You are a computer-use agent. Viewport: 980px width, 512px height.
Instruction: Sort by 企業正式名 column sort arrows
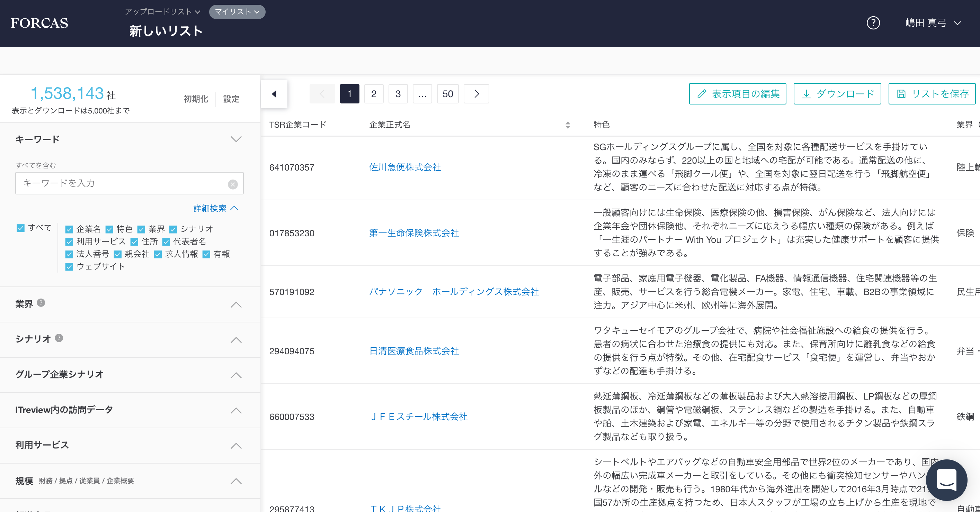click(x=568, y=125)
